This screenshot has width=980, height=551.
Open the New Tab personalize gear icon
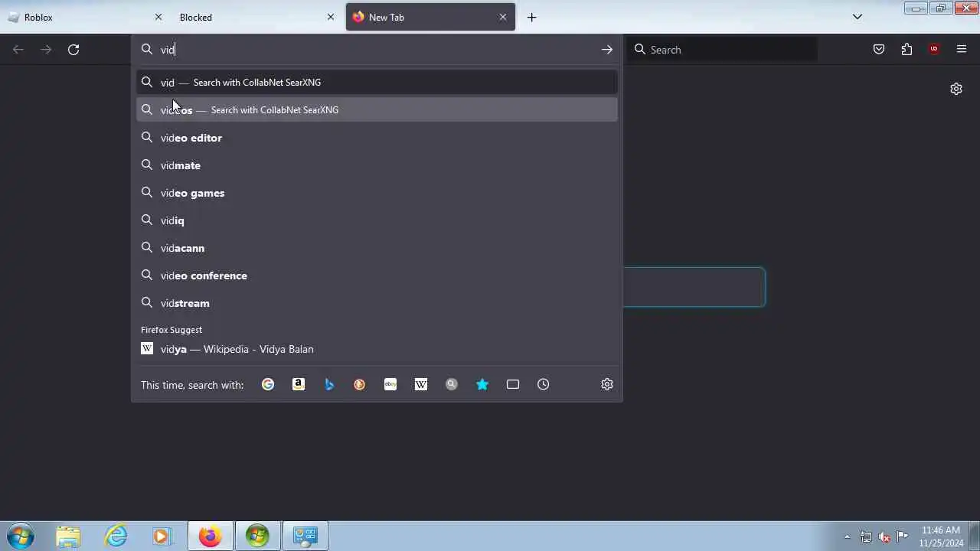tap(956, 89)
